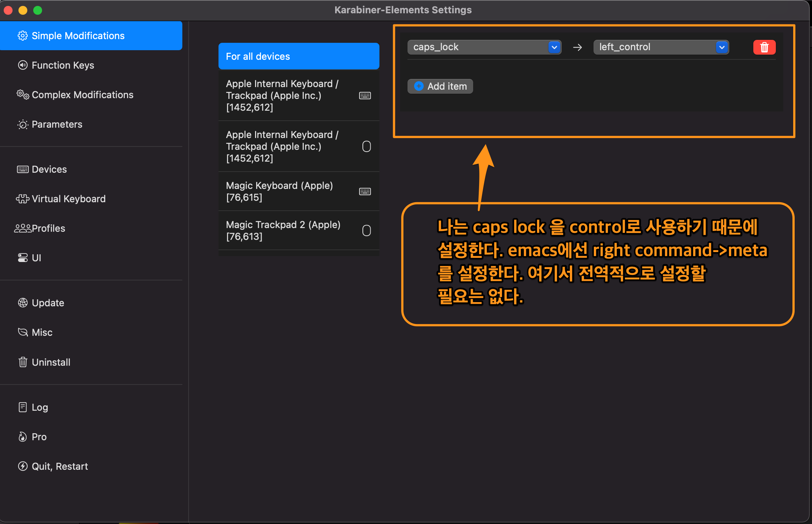Click the keyboard icon of the first Apple Internal Keyboard
The width and height of the screenshot is (812, 524).
point(365,96)
